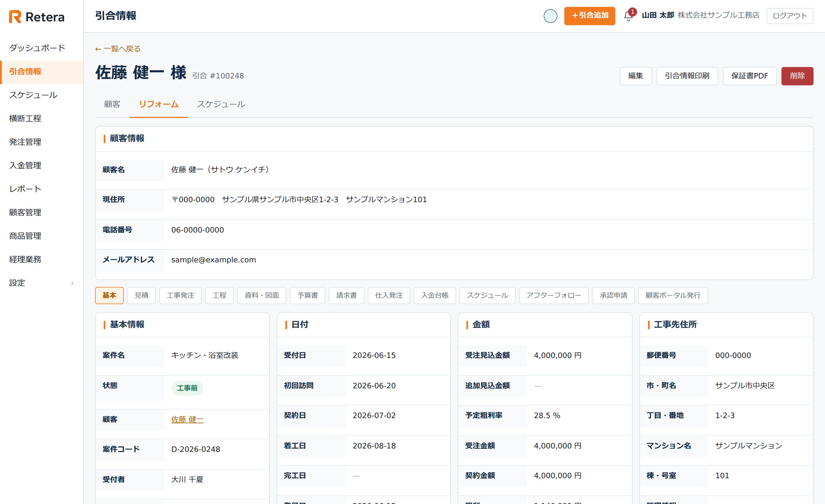Select the 見積 sub-tab
The height and width of the screenshot is (504, 825).
pos(141,296)
